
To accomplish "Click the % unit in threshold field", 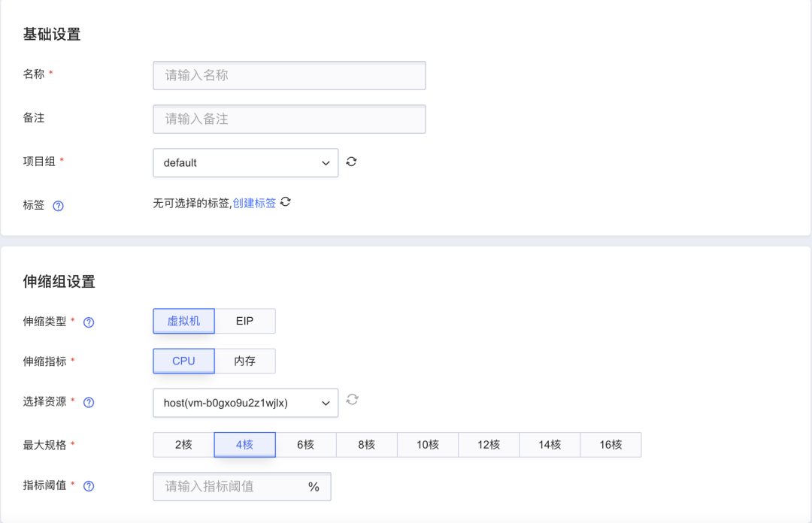I will click(314, 487).
